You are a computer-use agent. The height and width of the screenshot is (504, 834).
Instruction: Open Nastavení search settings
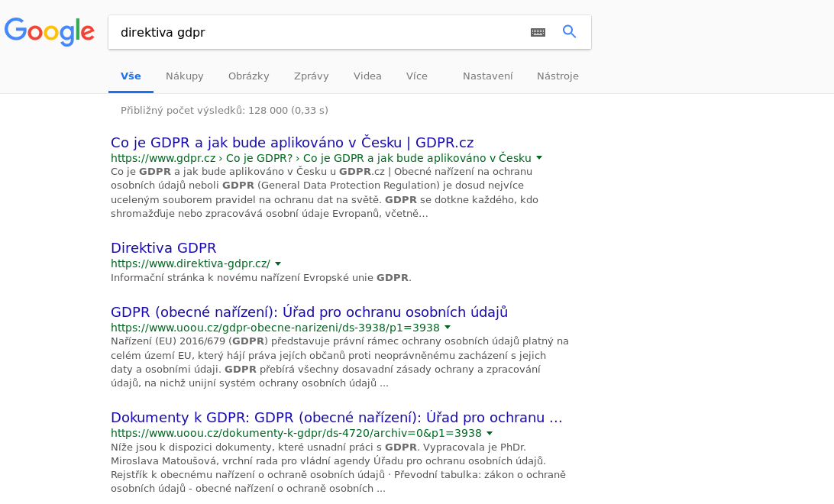(x=487, y=76)
